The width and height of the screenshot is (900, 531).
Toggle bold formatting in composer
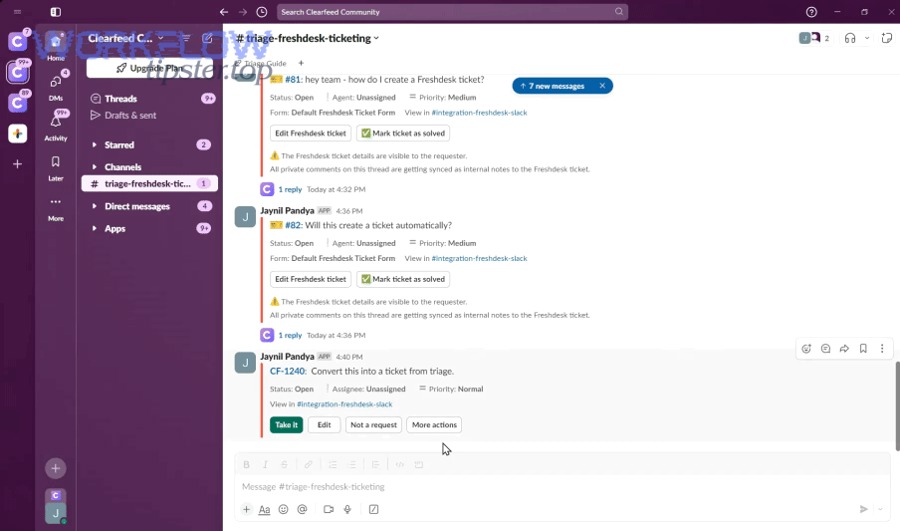pyautogui.click(x=246, y=464)
